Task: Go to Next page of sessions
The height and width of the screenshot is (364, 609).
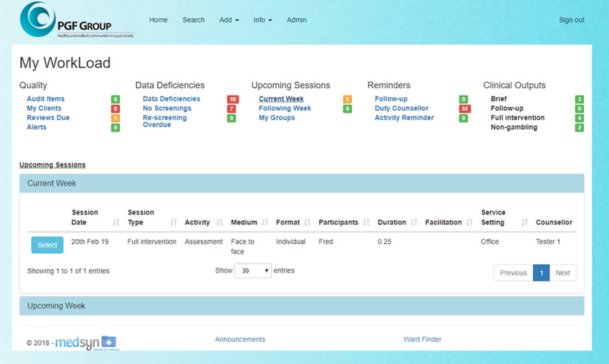Action: (562, 273)
